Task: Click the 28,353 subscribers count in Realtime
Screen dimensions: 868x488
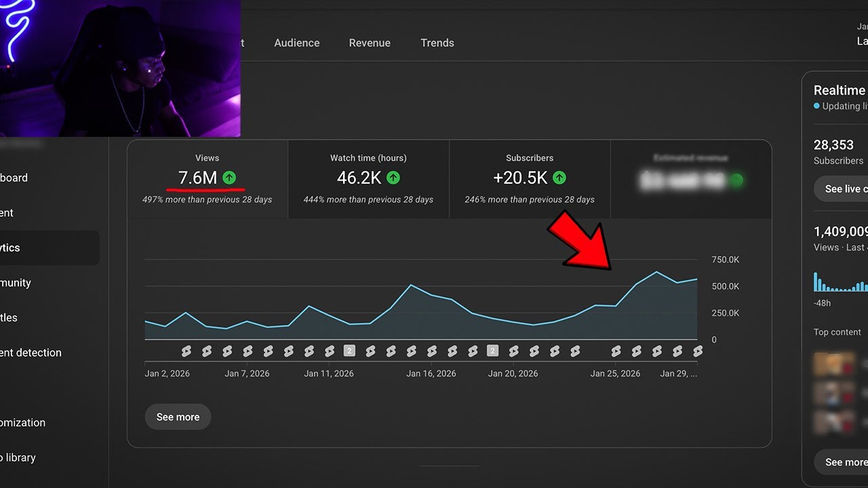Action: coord(833,144)
